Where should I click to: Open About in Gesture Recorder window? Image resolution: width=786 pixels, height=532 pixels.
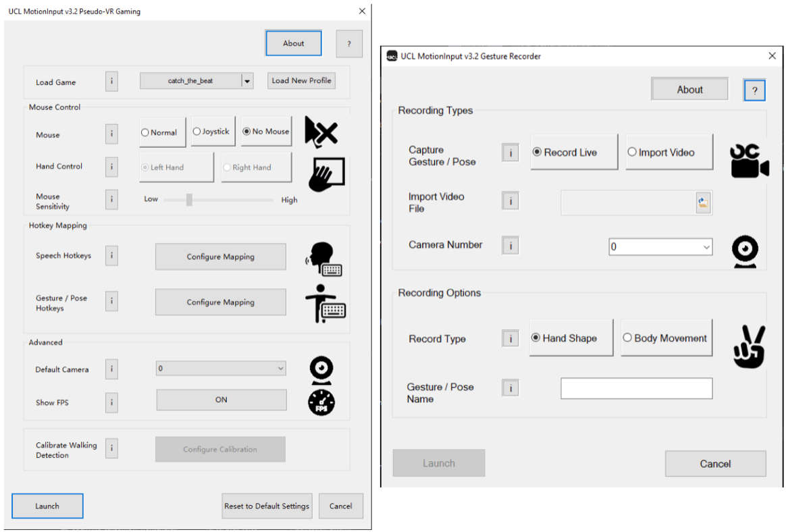[689, 89]
